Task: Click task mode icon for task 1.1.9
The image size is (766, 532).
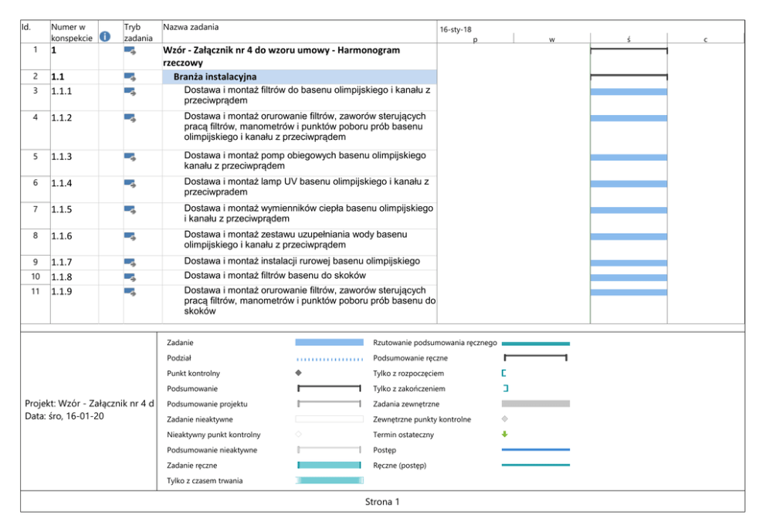Action: (130, 291)
